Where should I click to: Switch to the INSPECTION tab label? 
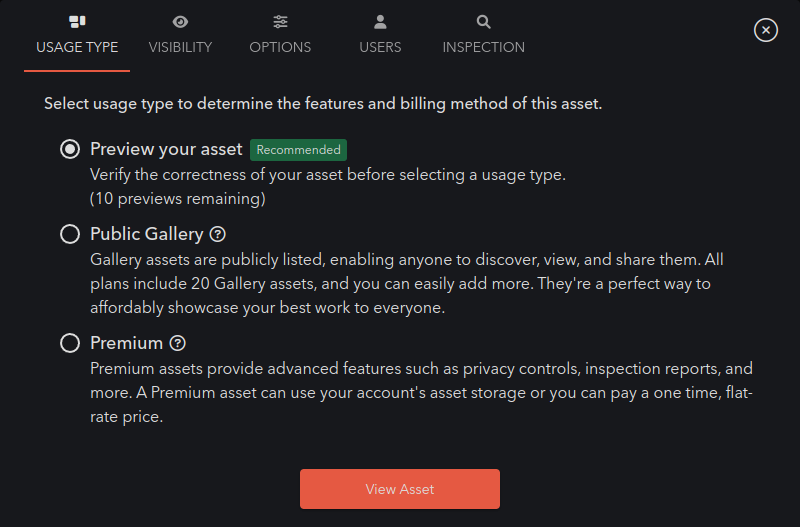483,47
